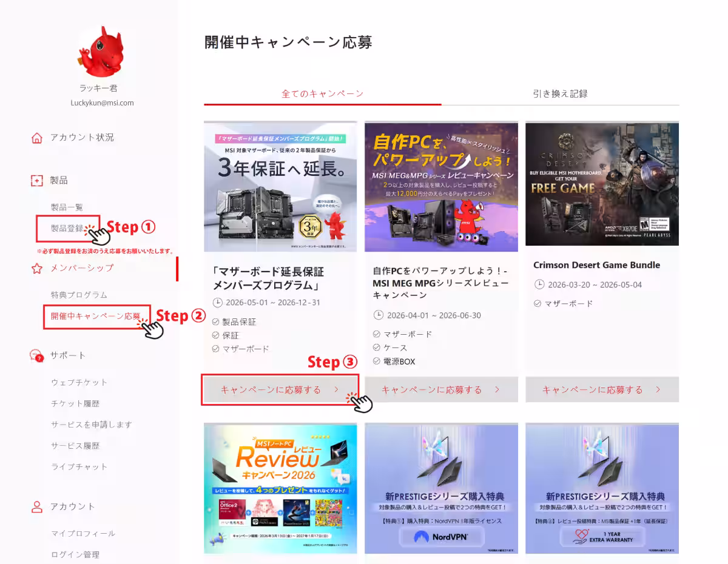Click the clock icon next to 2026-04-01 date range
Screen dimensions: 728x564
[379, 315]
